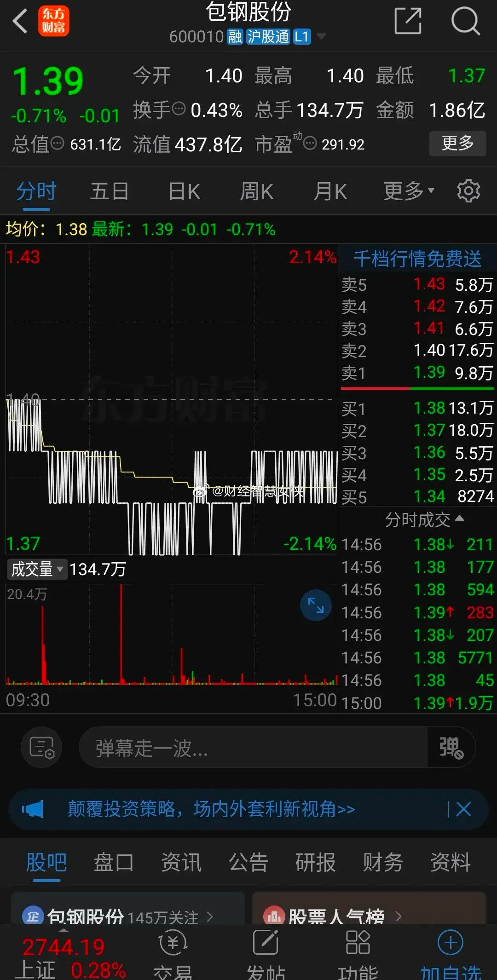Select 卖2 order at 1.40
This screenshot has width=497, height=980.
(x=417, y=351)
